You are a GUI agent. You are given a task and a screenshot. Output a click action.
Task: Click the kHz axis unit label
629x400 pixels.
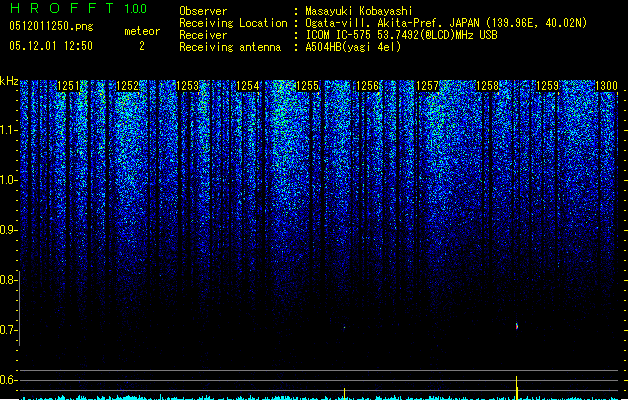pos(9,81)
